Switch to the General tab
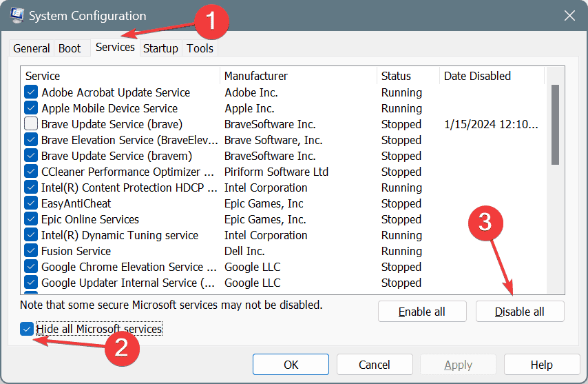Viewport: 588px width, 384px height. (x=32, y=48)
